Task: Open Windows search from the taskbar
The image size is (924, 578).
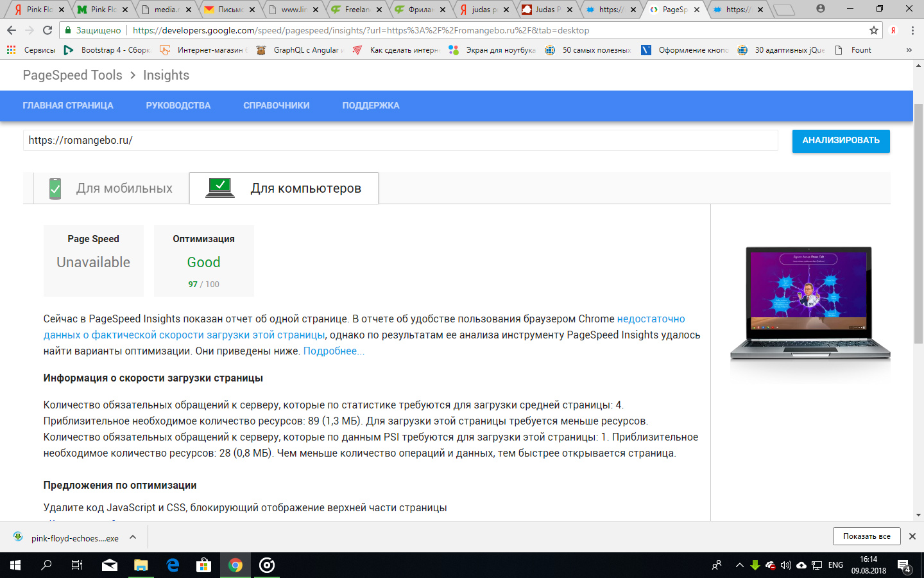Action: (46, 565)
